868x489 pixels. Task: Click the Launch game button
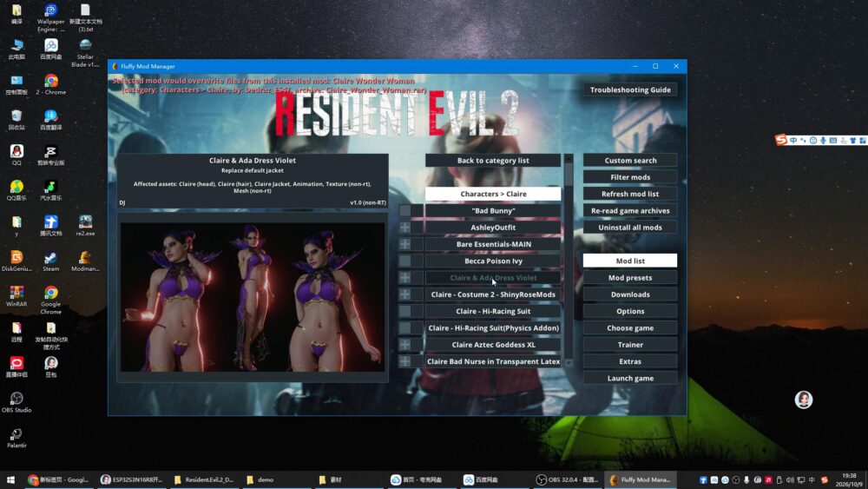click(630, 378)
